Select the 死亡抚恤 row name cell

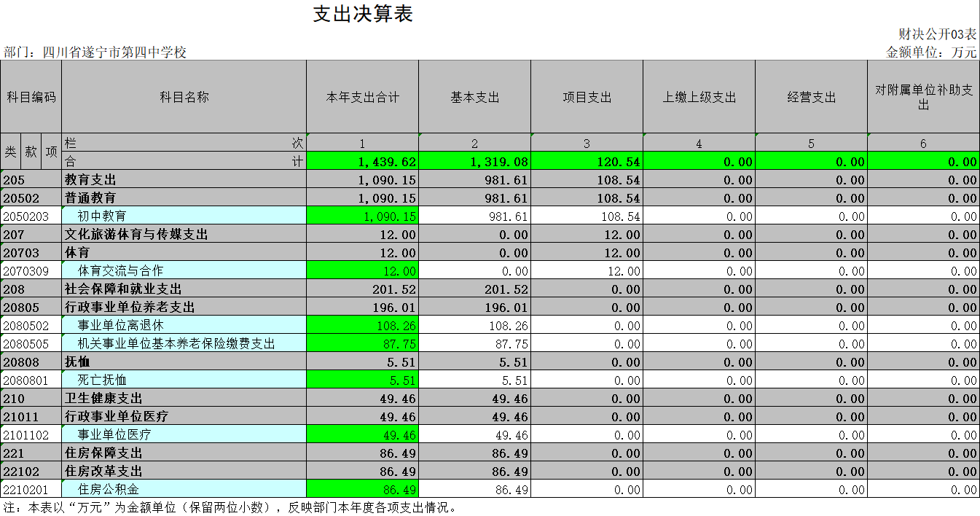(184, 380)
